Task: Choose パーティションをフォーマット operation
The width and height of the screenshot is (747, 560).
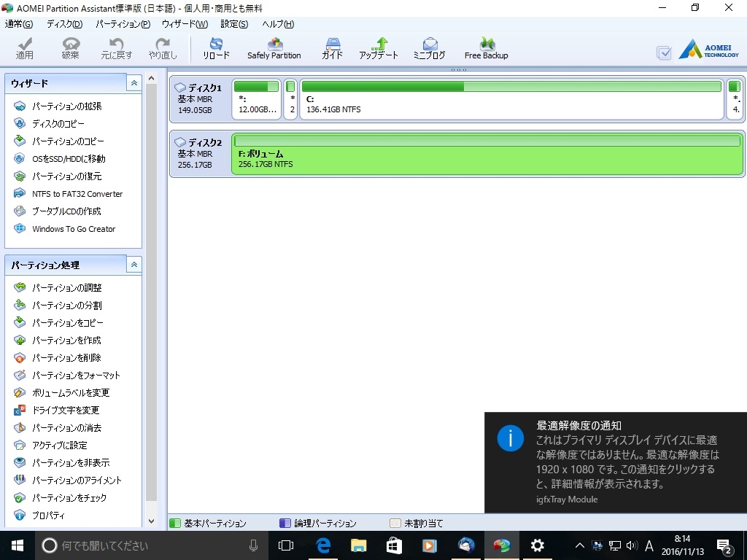Action: coord(66,376)
